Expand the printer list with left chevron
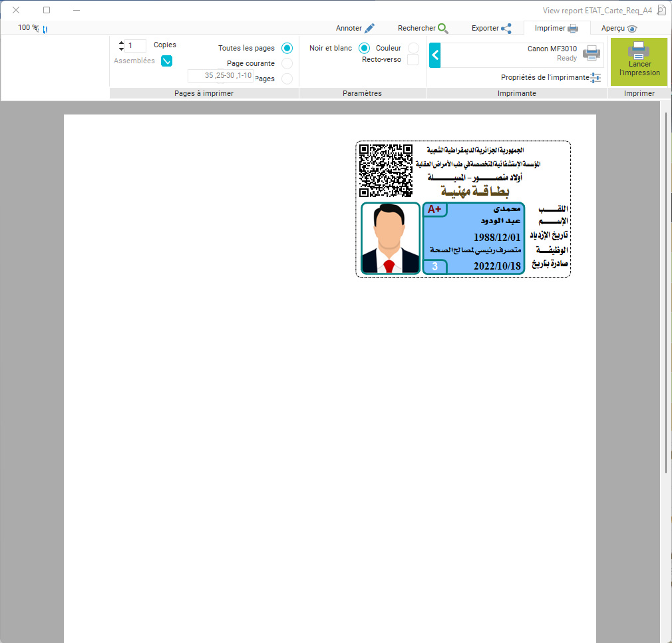 point(435,55)
